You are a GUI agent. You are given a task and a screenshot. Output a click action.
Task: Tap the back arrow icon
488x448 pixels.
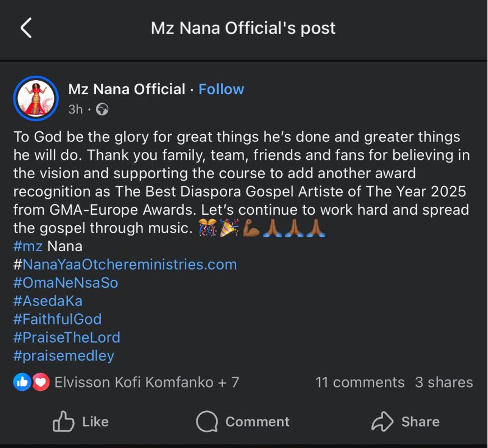26,27
